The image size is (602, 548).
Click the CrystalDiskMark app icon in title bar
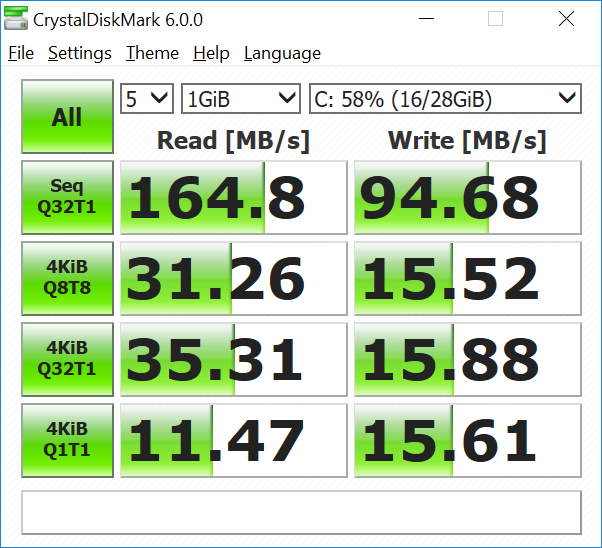click(16, 18)
